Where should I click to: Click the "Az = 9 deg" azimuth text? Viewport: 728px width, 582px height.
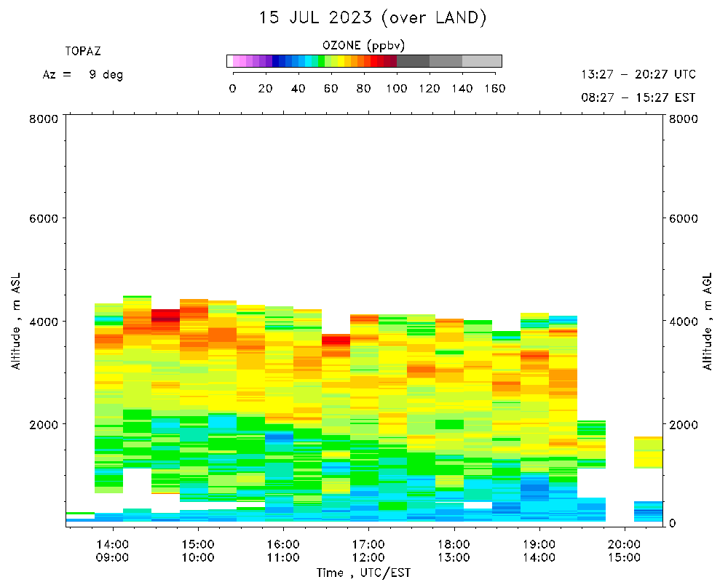[x=83, y=75]
